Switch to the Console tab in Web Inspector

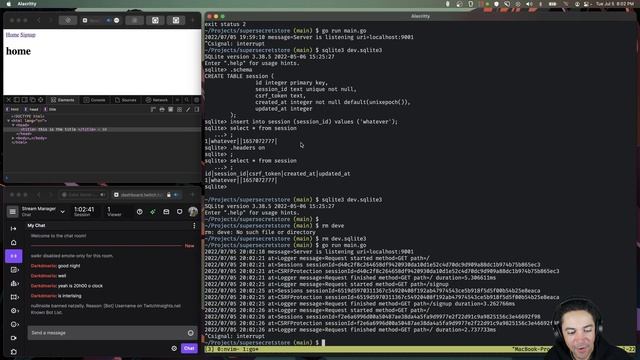pos(95,100)
